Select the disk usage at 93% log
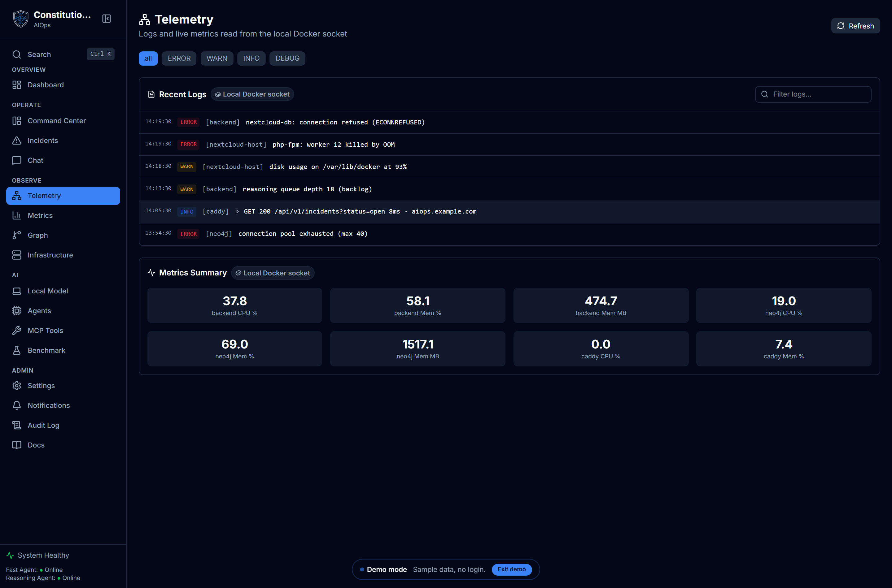The image size is (892, 588). (509, 167)
